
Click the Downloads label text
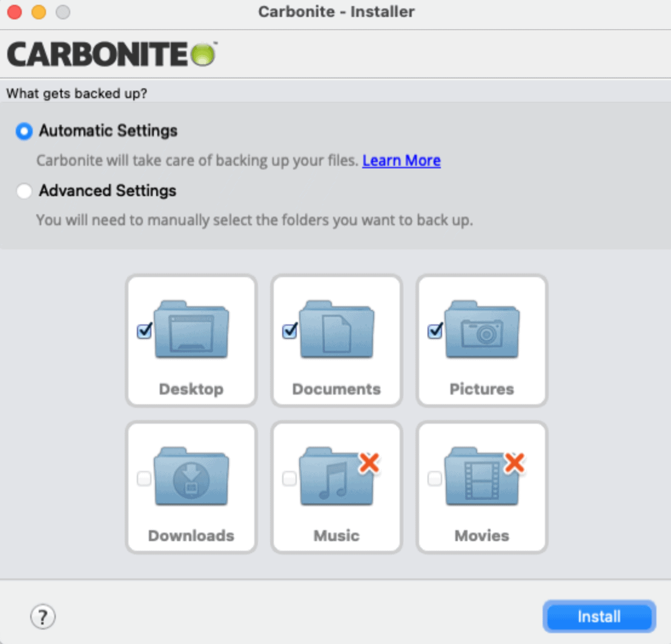pyautogui.click(x=191, y=536)
